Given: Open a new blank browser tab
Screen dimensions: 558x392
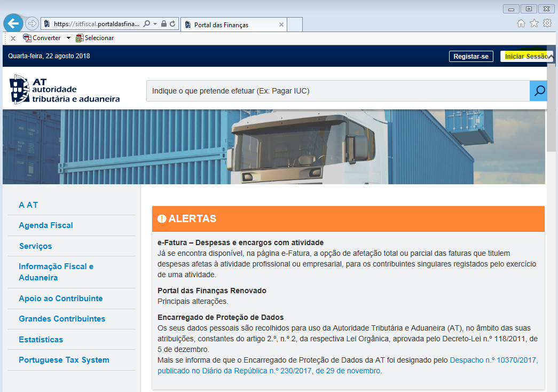Looking at the screenshot, I should [295, 25].
